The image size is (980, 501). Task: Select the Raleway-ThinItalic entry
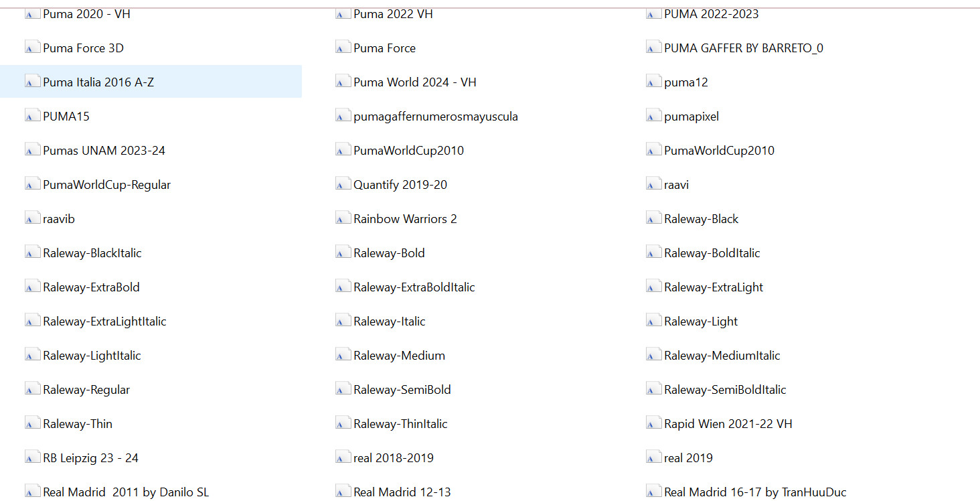tap(400, 423)
